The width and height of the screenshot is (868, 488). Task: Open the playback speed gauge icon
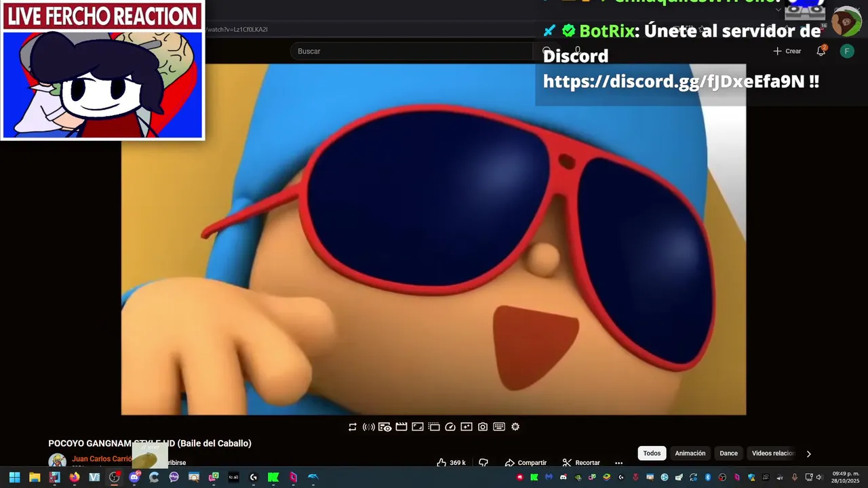tap(450, 427)
